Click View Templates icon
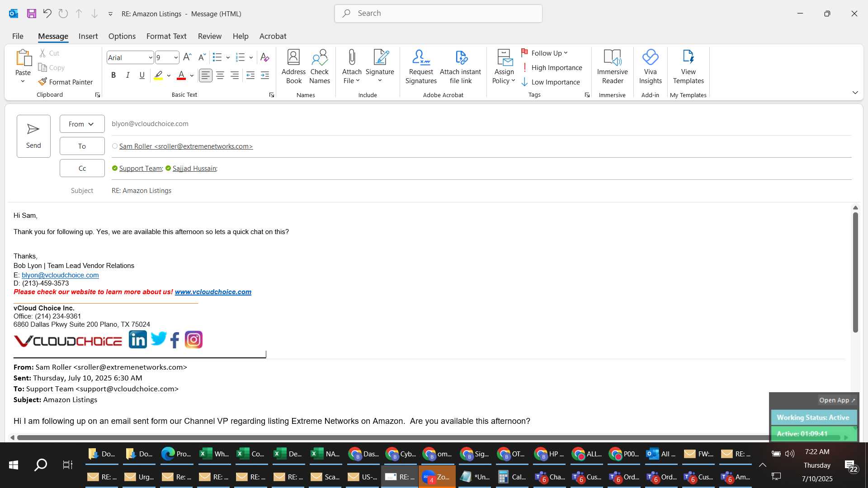This screenshot has height=488, width=868. coord(688,67)
